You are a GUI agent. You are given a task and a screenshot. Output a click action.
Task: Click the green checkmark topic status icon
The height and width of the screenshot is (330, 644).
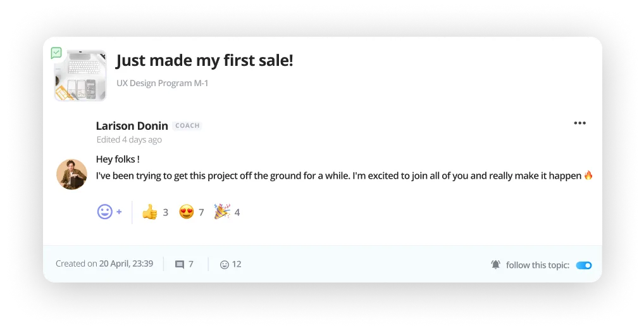(x=56, y=53)
